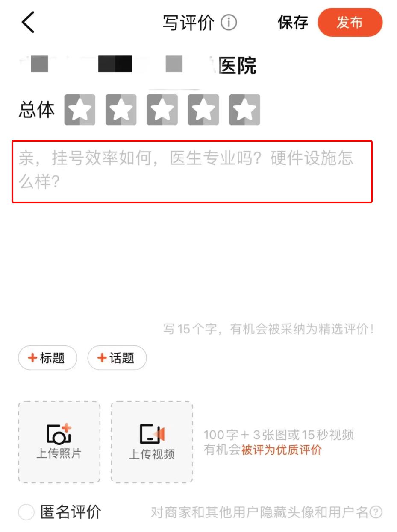Tap the back arrow icon
Viewport: 397px width, 532px height.
[28, 22]
